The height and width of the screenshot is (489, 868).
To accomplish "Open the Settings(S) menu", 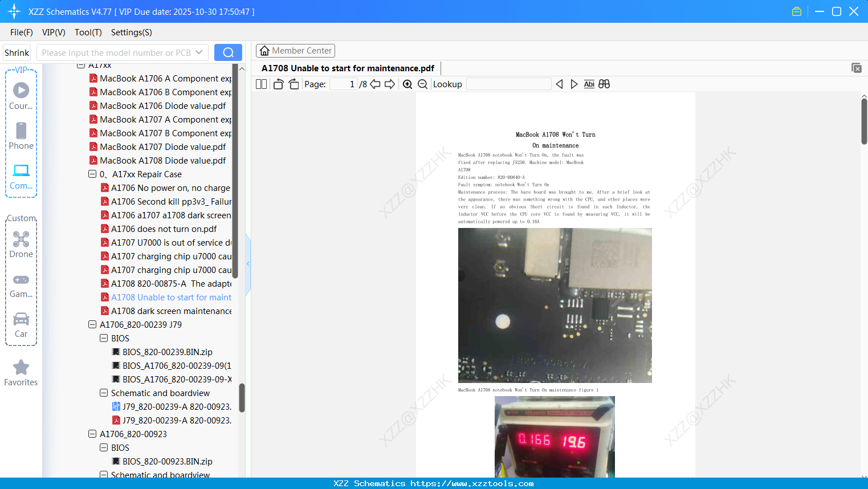I will tap(132, 32).
